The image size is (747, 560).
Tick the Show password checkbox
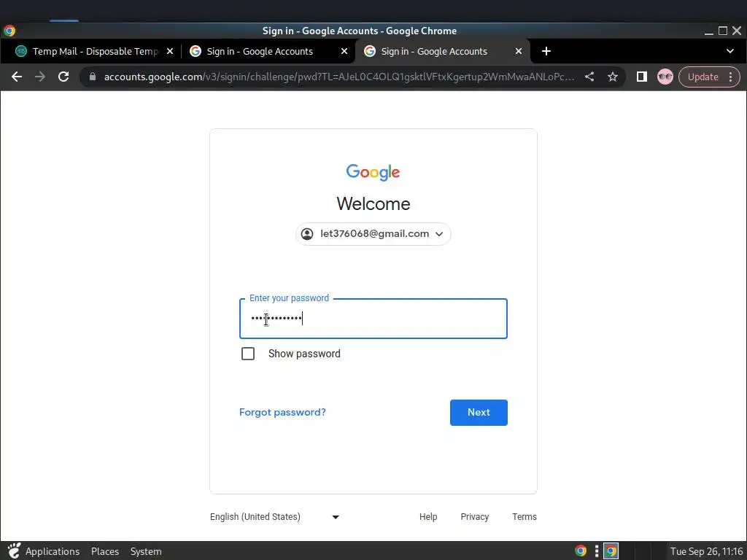(x=248, y=354)
